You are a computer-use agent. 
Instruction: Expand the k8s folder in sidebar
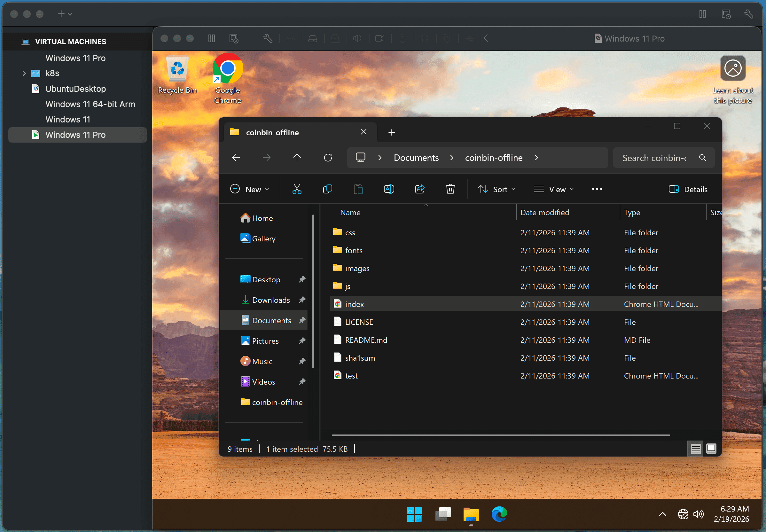[x=24, y=73]
